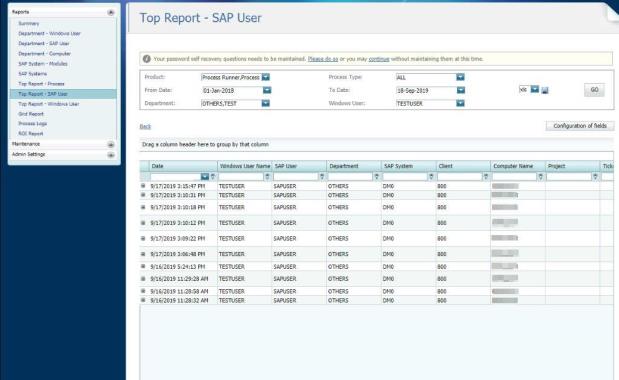Click Configuration of fields button
This screenshot has width=619, height=380.
(580, 126)
